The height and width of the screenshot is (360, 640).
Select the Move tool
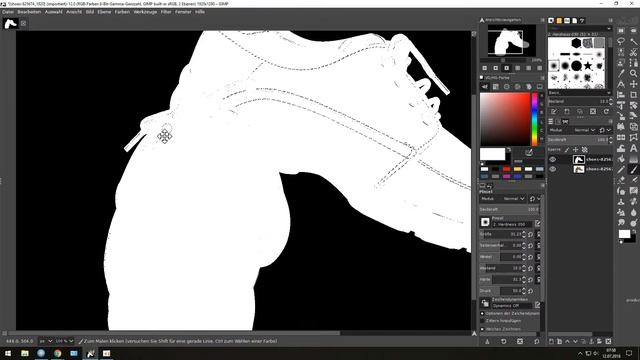click(x=633, y=84)
